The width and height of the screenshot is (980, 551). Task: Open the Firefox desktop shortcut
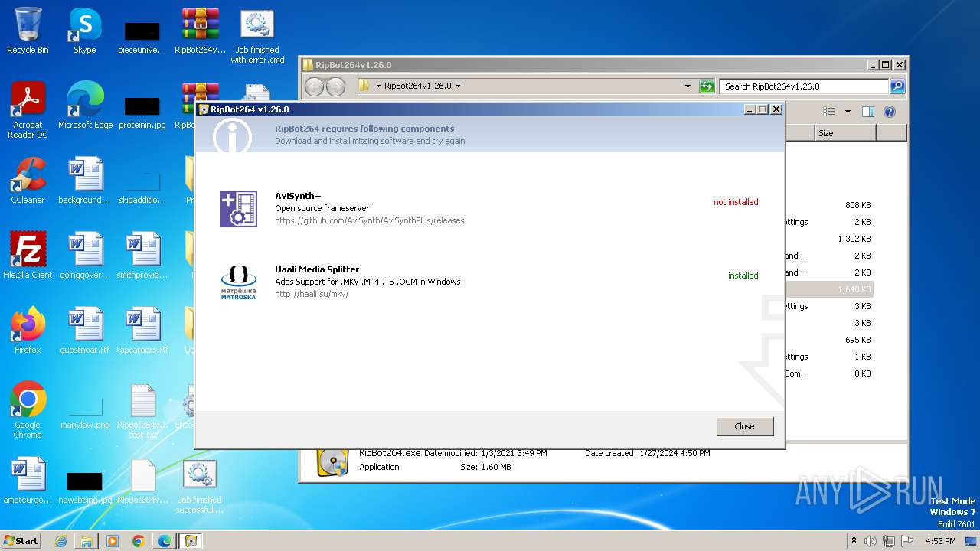(28, 331)
